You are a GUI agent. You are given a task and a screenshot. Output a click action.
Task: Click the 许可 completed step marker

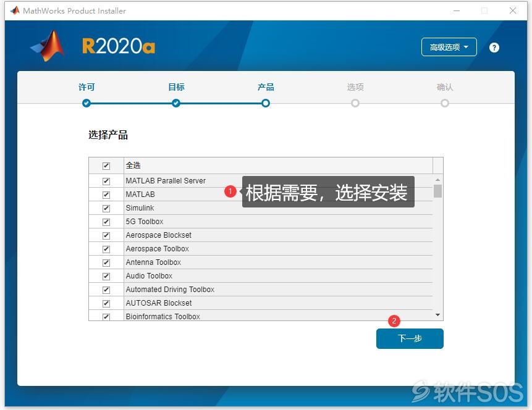(87, 102)
